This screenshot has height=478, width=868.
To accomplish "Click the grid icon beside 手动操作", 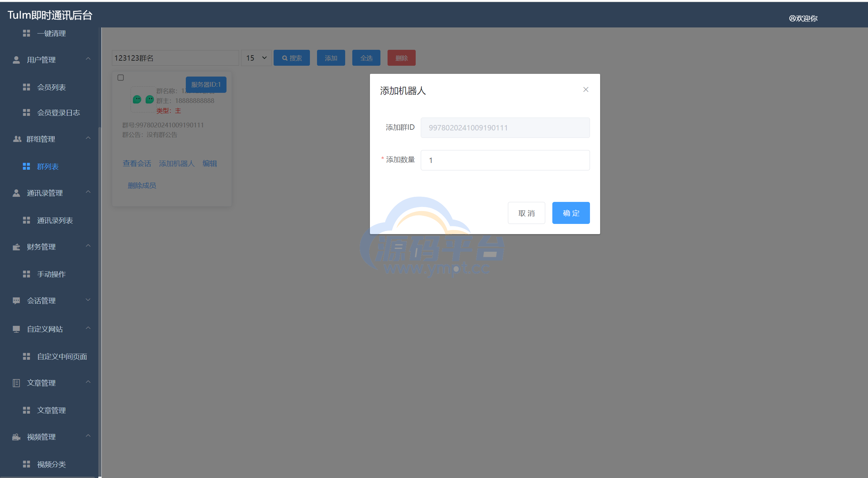I will coord(26,274).
